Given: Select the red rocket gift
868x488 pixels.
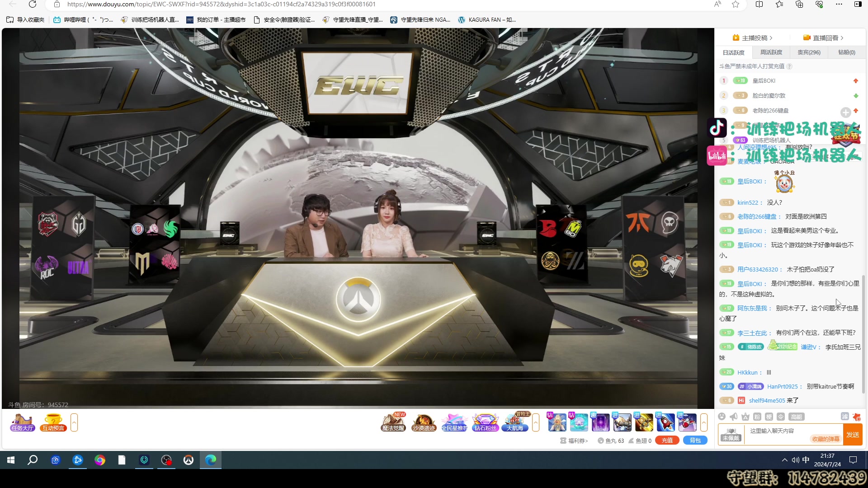Looking at the screenshot, I should [x=665, y=422].
